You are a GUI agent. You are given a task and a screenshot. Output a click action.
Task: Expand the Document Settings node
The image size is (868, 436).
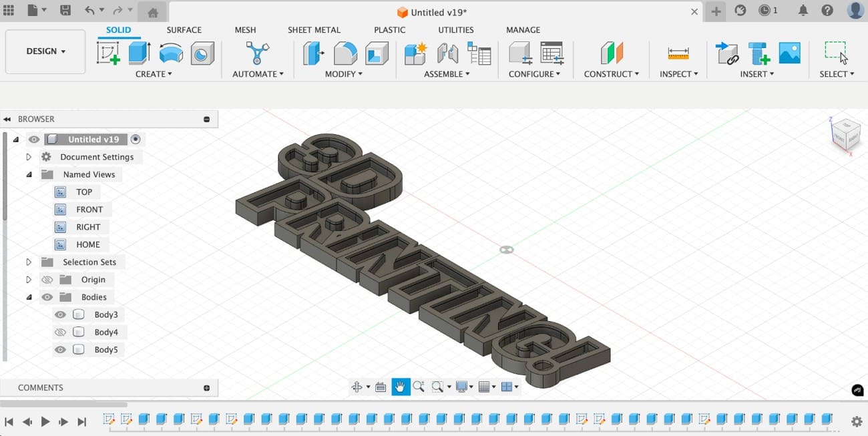pyautogui.click(x=29, y=156)
